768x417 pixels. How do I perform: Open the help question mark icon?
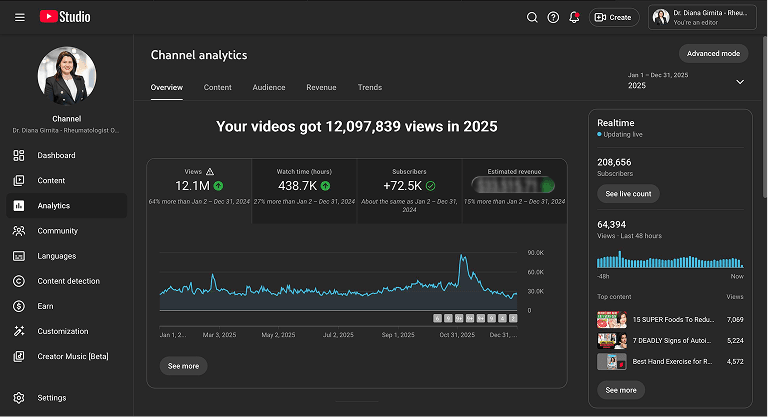coord(553,17)
